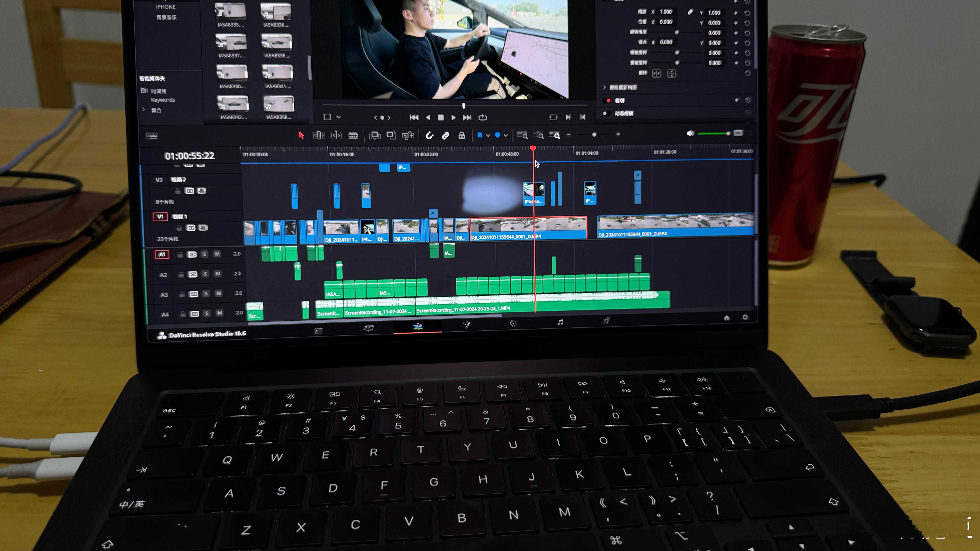Mute audio track A3
This screenshot has height=551, width=980.
click(219, 293)
